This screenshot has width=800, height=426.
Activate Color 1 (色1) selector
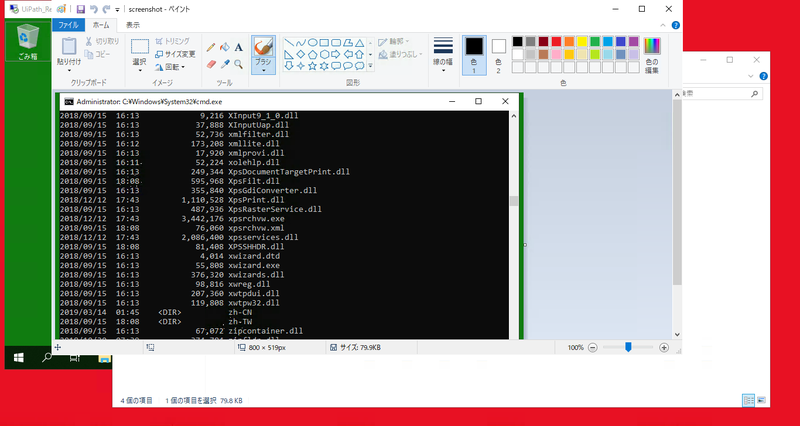click(474, 55)
